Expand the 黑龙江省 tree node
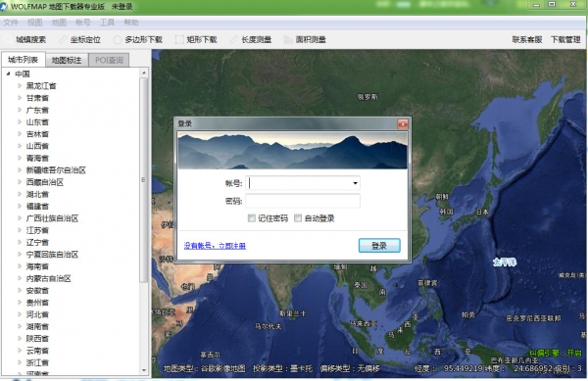This screenshot has width=588, height=381. (20, 86)
